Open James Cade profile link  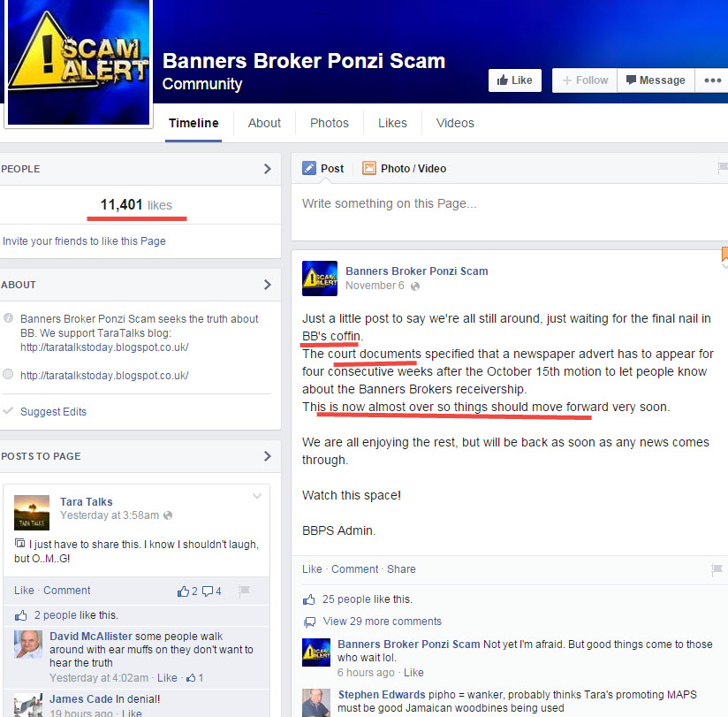click(x=81, y=699)
